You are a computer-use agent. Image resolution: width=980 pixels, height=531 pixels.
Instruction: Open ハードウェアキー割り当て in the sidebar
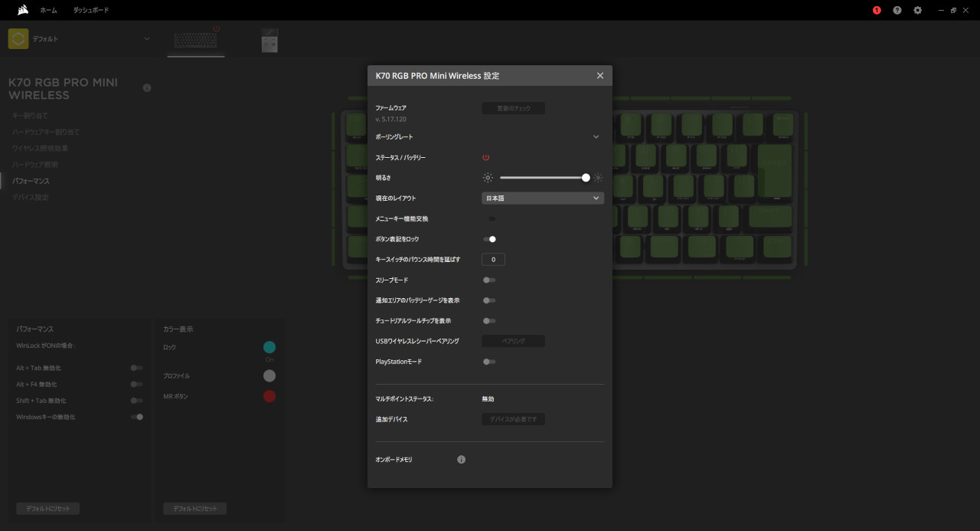[x=46, y=132]
